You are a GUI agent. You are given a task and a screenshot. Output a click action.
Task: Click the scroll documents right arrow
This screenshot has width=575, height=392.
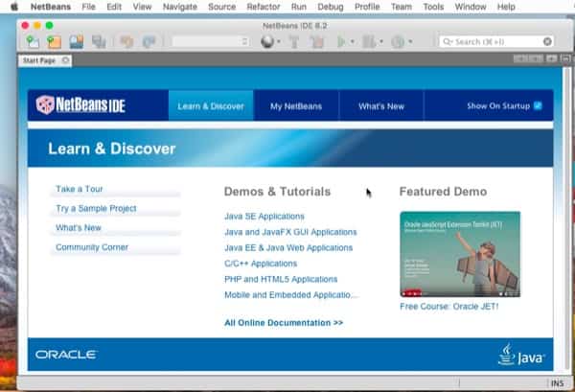(536, 58)
